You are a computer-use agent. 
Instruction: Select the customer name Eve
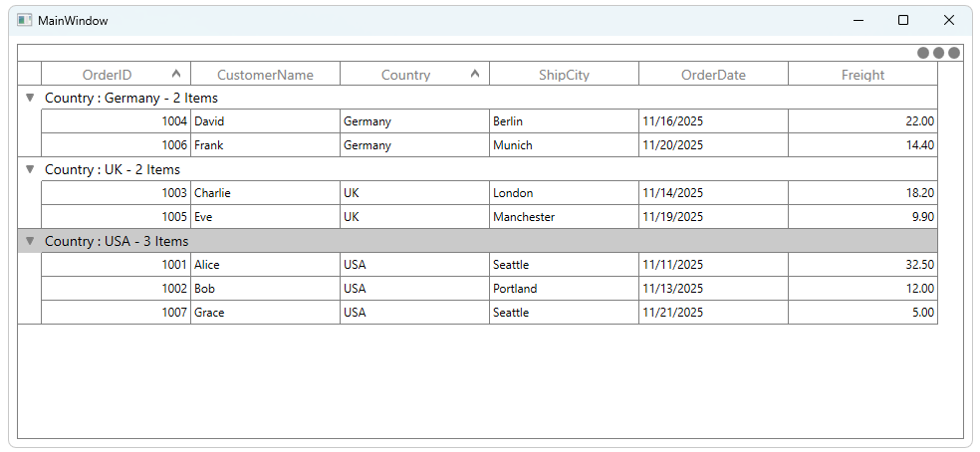pyautogui.click(x=266, y=217)
